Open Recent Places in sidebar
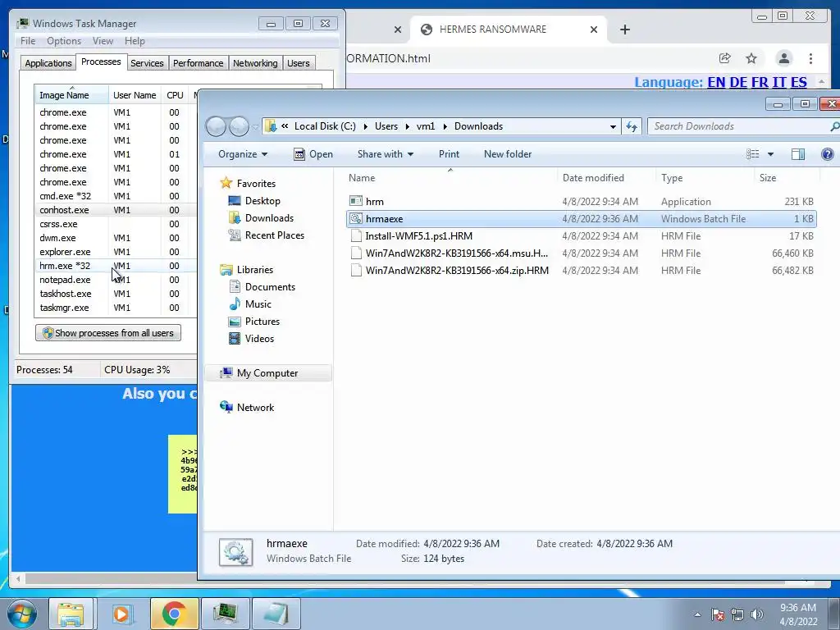840x630 pixels. (274, 235)
